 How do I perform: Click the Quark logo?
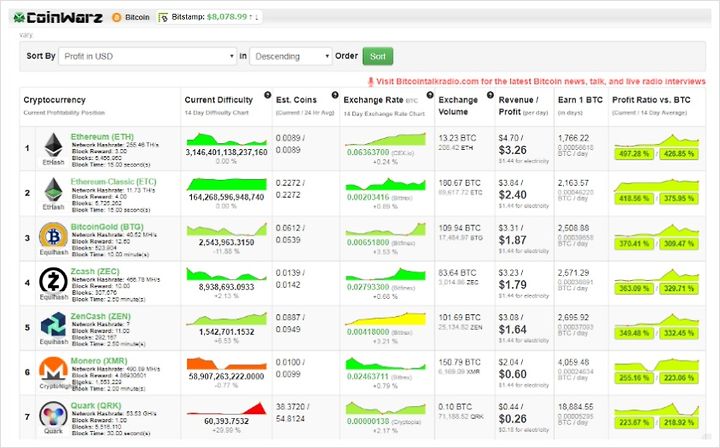point(53,414)
